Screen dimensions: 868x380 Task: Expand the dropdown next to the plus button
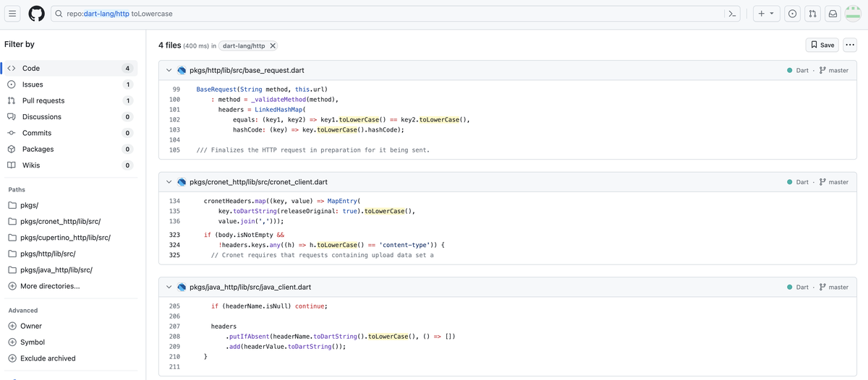[772, 14]
